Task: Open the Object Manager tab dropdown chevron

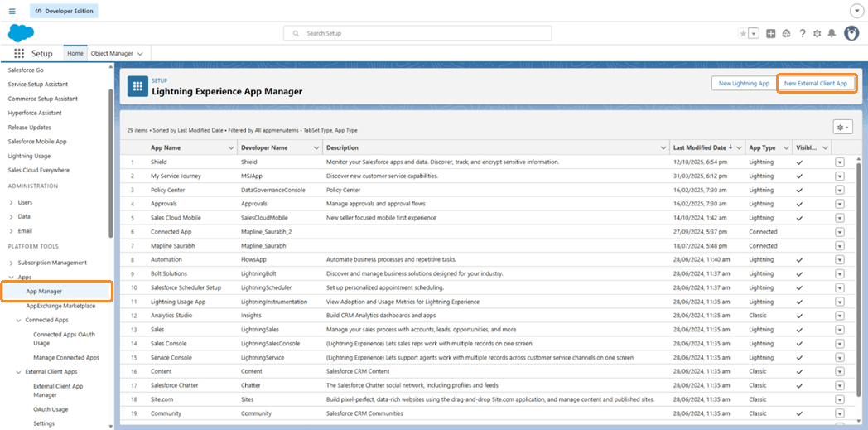Action: pyautogui.click(x=140, y=54)
